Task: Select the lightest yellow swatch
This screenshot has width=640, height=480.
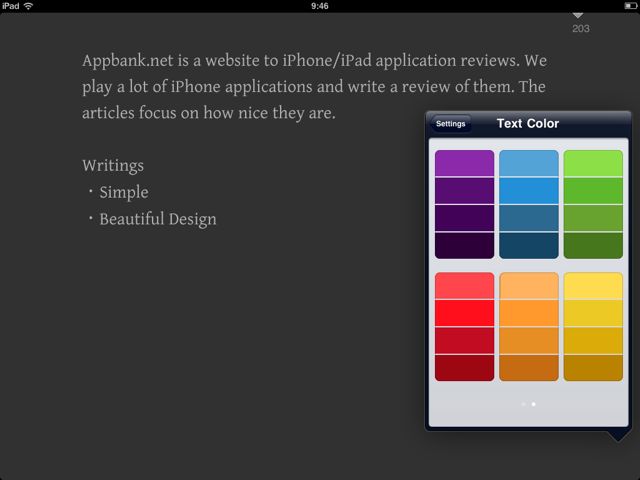Action: click(593, 286)
